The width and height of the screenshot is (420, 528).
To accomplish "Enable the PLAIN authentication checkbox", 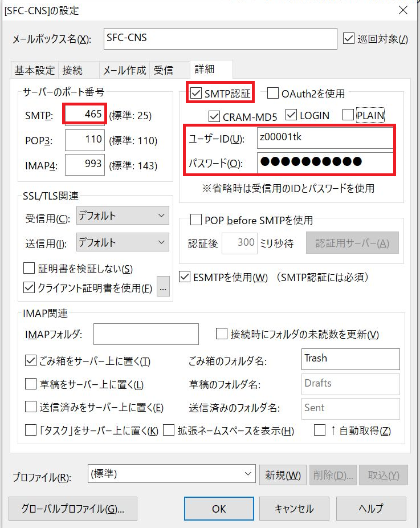I will pos(348,116).
